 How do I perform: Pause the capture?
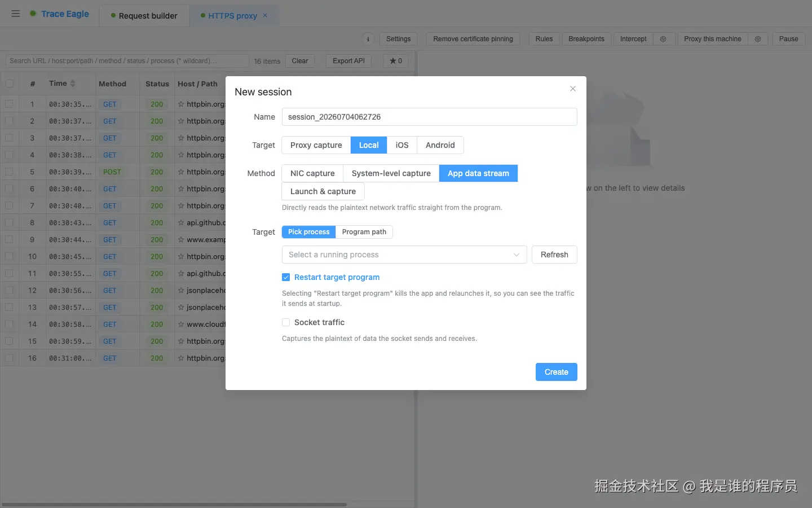coord(789,39)
